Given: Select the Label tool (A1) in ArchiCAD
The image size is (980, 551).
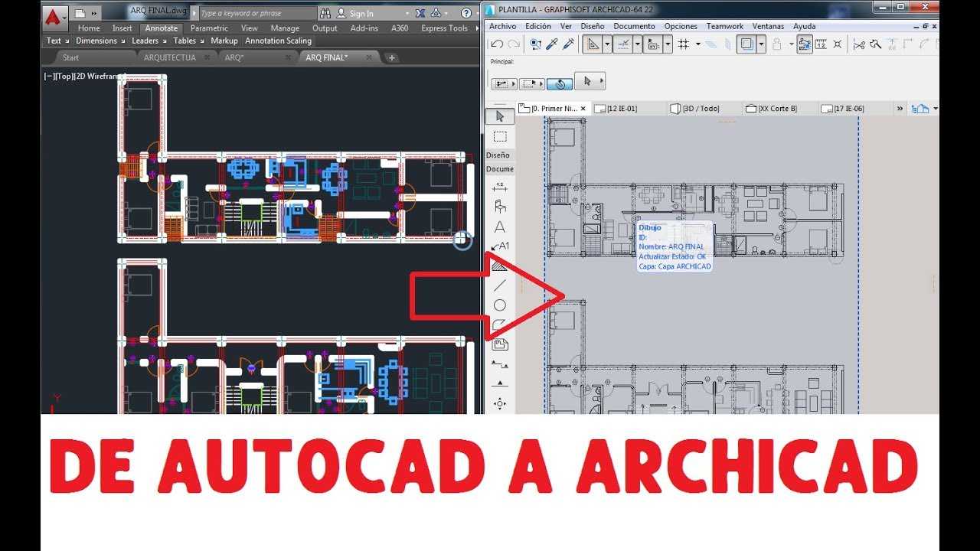Looking at the screenshot, I should [500, 246].
